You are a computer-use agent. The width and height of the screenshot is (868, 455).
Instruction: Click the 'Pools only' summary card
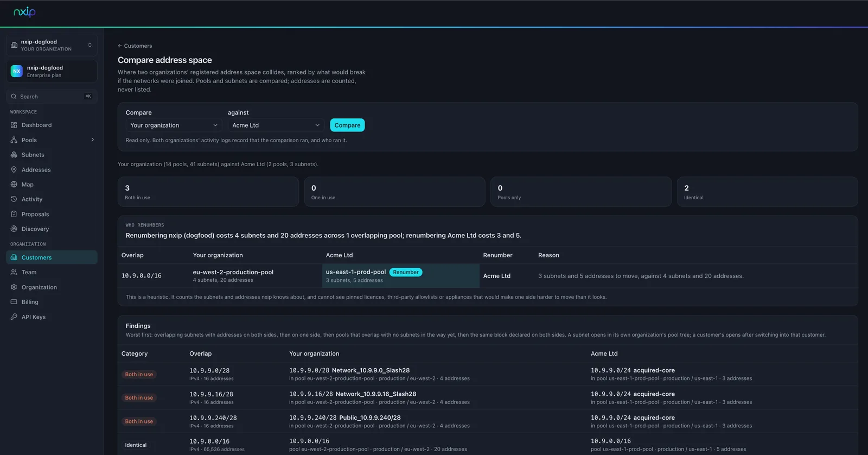[581, 192]
